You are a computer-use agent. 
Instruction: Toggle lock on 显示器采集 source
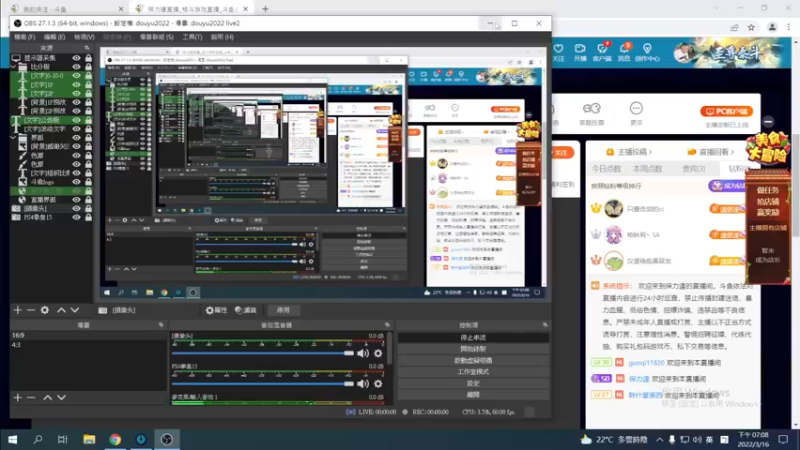[88, 58]
